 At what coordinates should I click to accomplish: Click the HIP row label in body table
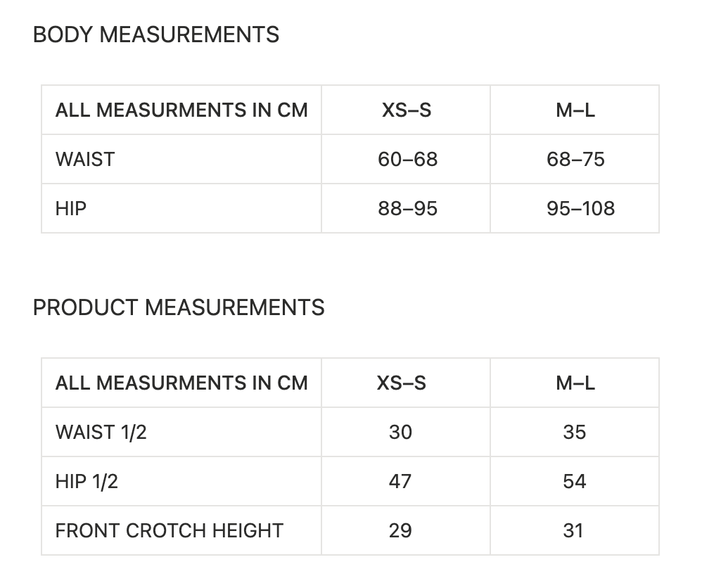pyautogui.click(x=71, y=209)
